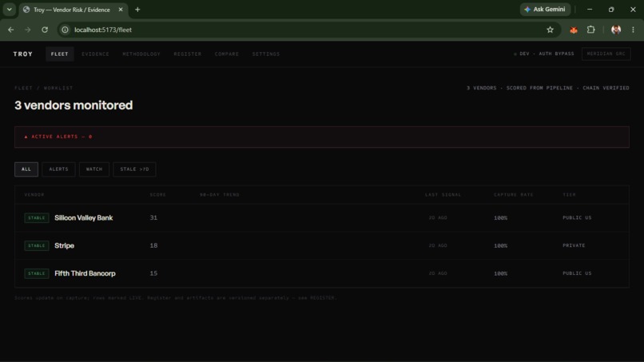This screenshot has width=644, height=362.
Task: Sort by VENDOR column header
Action: point(34,195)
